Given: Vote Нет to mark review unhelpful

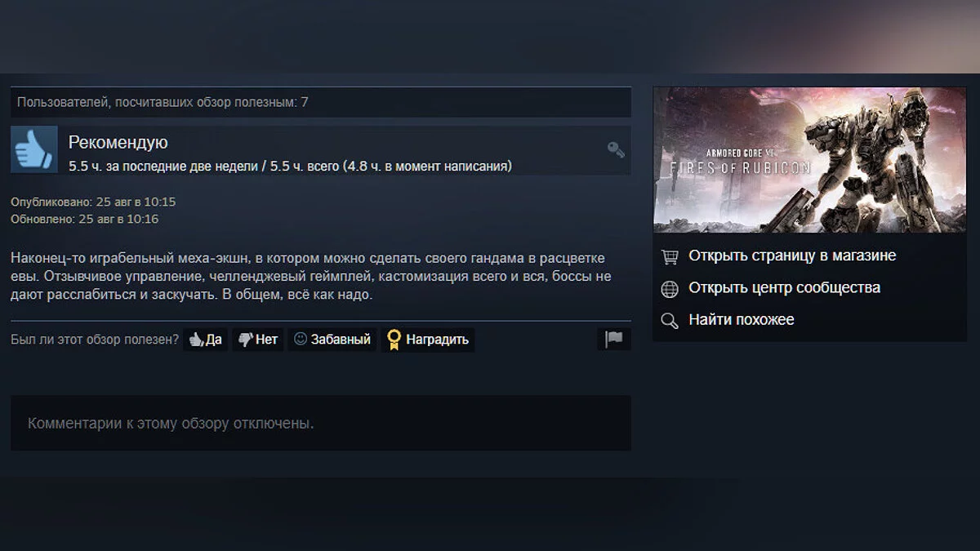Looking at the screenshot, I should point(258,340).
